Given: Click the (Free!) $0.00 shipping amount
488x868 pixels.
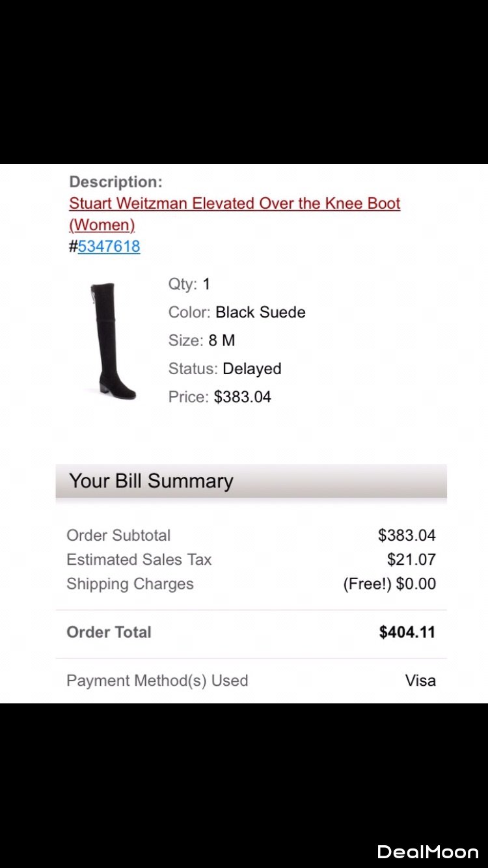Looking at the screenshot, I should click(389, 584).
